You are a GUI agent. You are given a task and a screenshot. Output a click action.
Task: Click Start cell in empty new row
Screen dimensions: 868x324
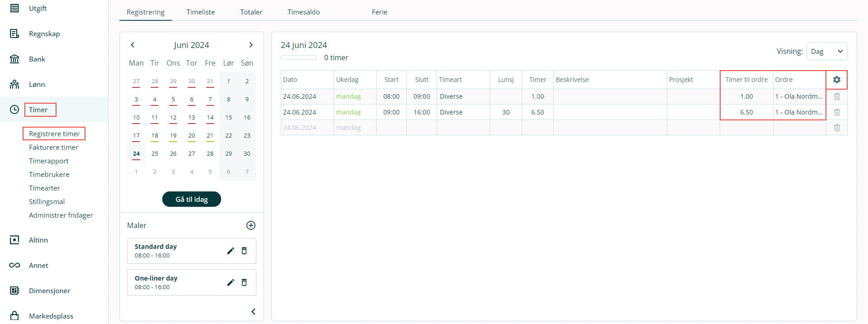click(391, 128)
